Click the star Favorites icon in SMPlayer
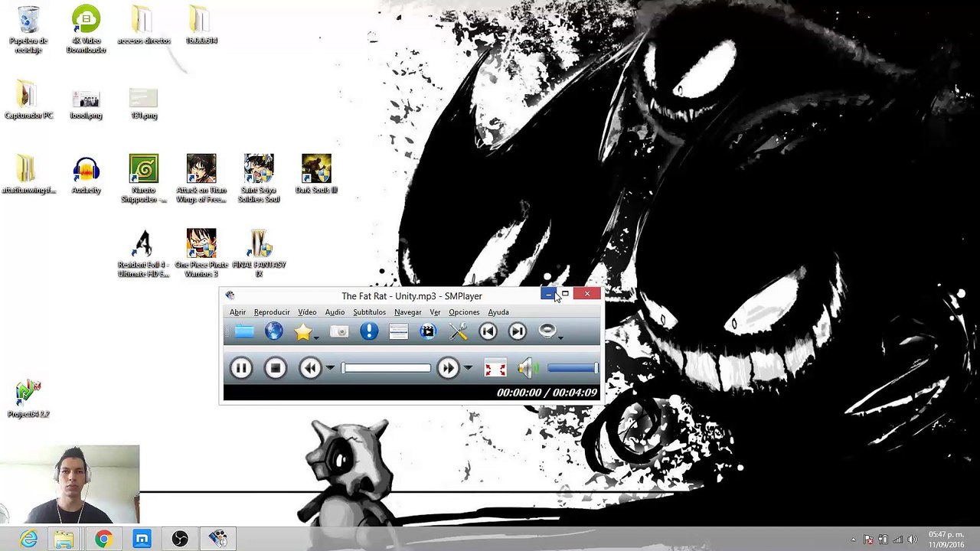The height and width of the screenshot is (551, 980). (x=302, y=331)
